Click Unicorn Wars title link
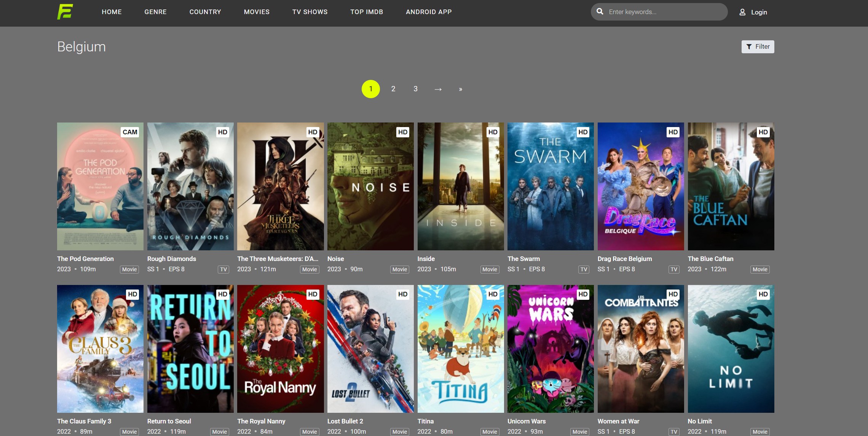 point(527,421)
